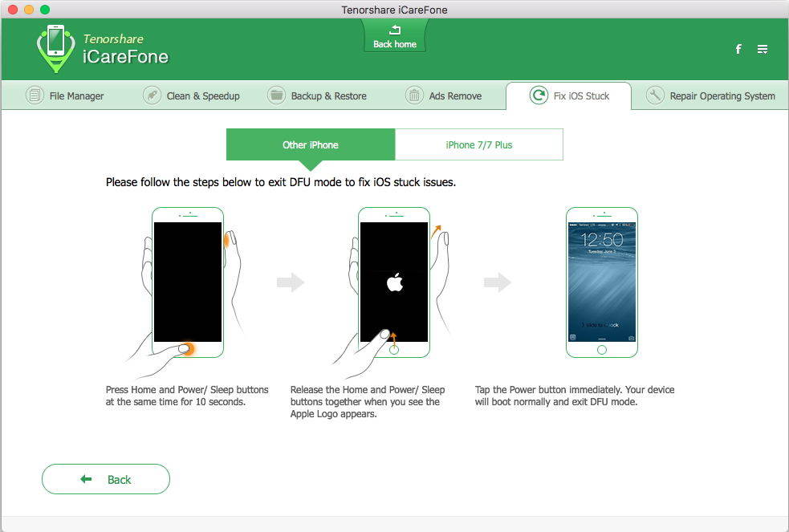Click the Backup & Restore folder icon
Image resolution: width=789 pixels, height=532 pixels.
click(276, 95)
